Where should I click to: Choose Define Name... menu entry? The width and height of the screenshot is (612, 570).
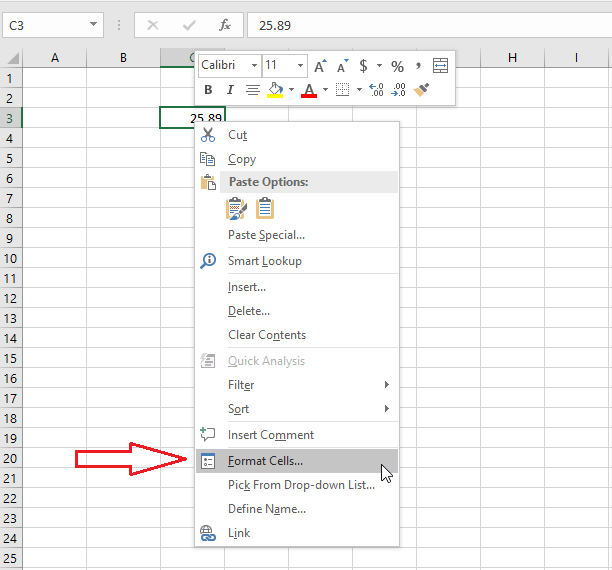point(297,509)
